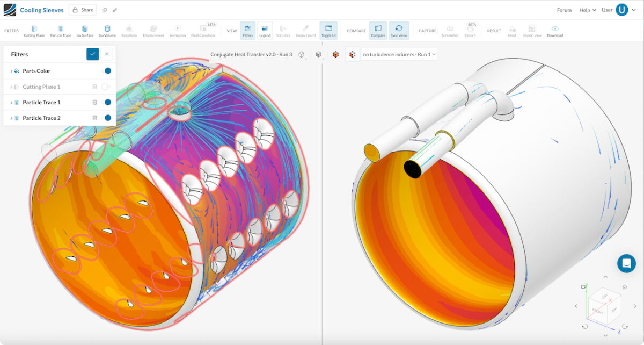Close the Filters panel
The width and height of the screenshot is (644, 345).
pos(107,54)
